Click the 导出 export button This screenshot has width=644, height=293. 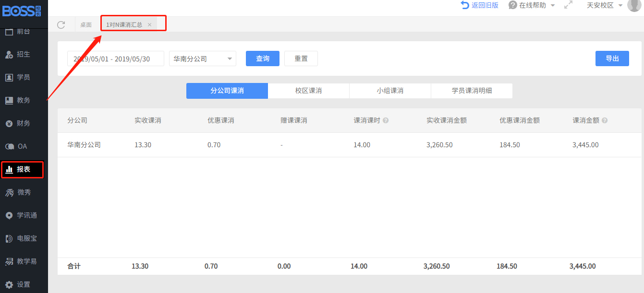pos(612,59)
